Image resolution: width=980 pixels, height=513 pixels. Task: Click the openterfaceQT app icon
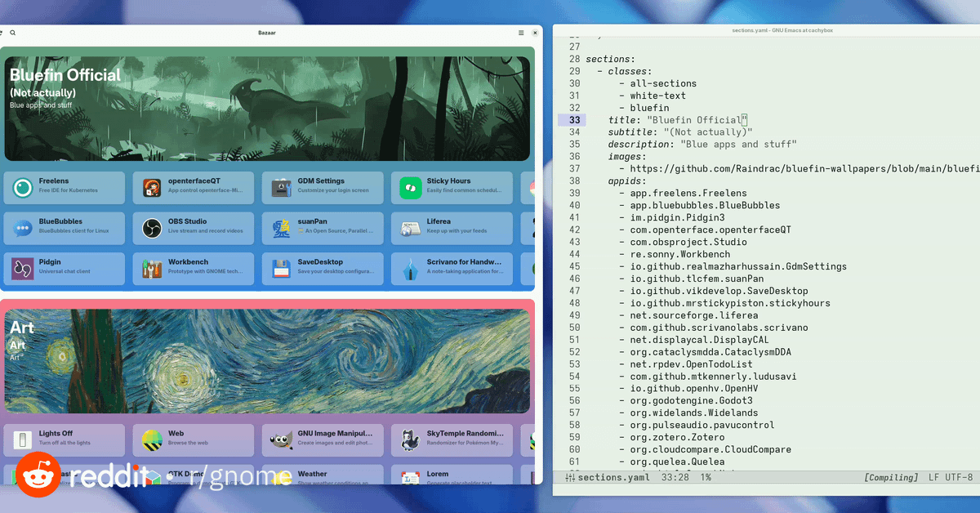click(152, 188)
